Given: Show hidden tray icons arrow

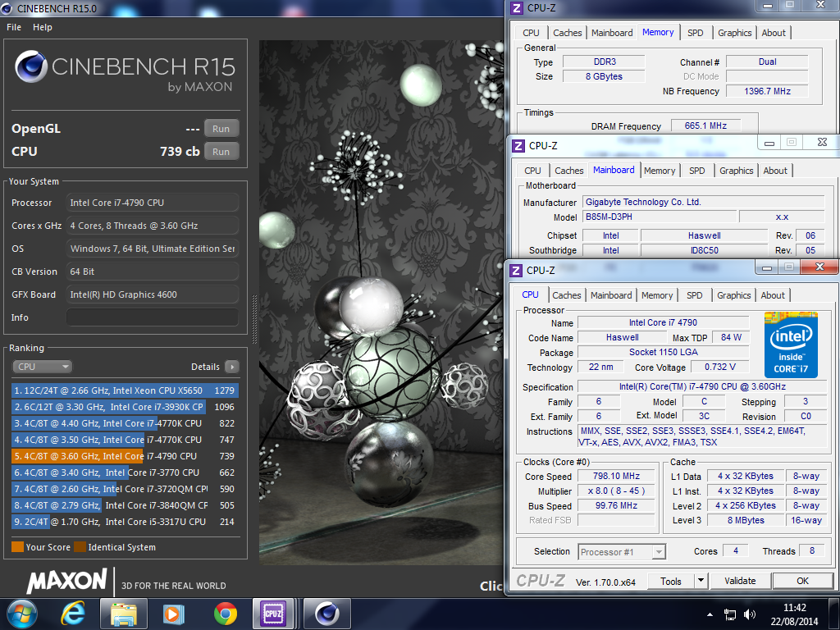Looking at the screenshot, I should point(710,614).
